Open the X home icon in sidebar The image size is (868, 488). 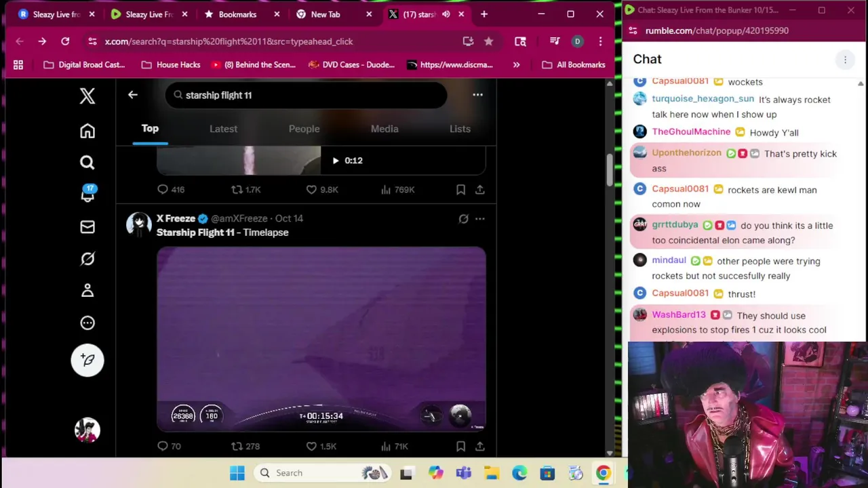(87, 131)
